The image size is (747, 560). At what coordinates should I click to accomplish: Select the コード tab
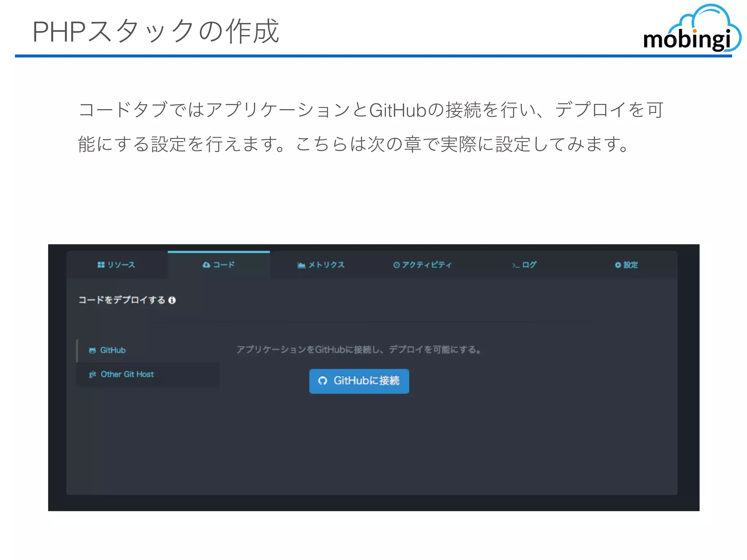pyautogui.click(x=219, y=265)
